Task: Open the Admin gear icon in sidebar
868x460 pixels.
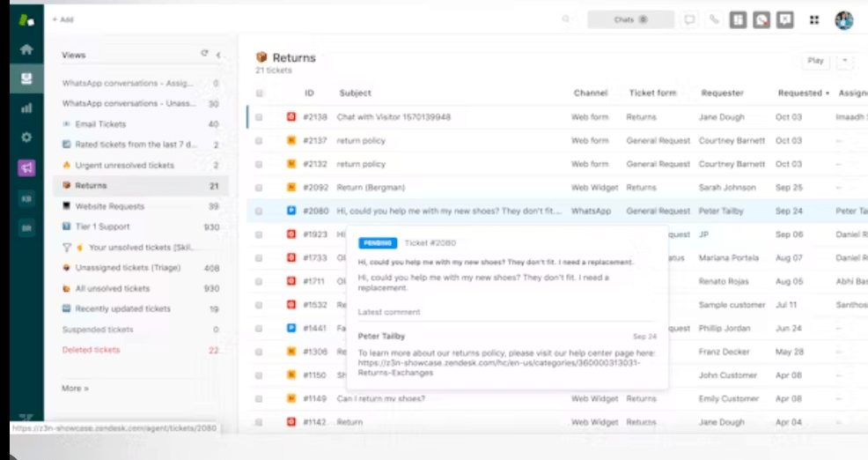Action: tap(26, 137)
